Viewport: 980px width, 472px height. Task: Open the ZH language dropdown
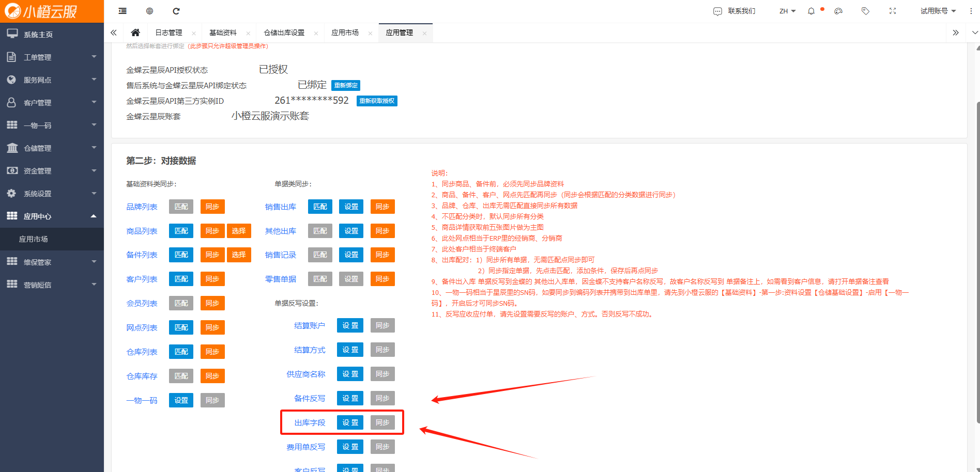787,11
